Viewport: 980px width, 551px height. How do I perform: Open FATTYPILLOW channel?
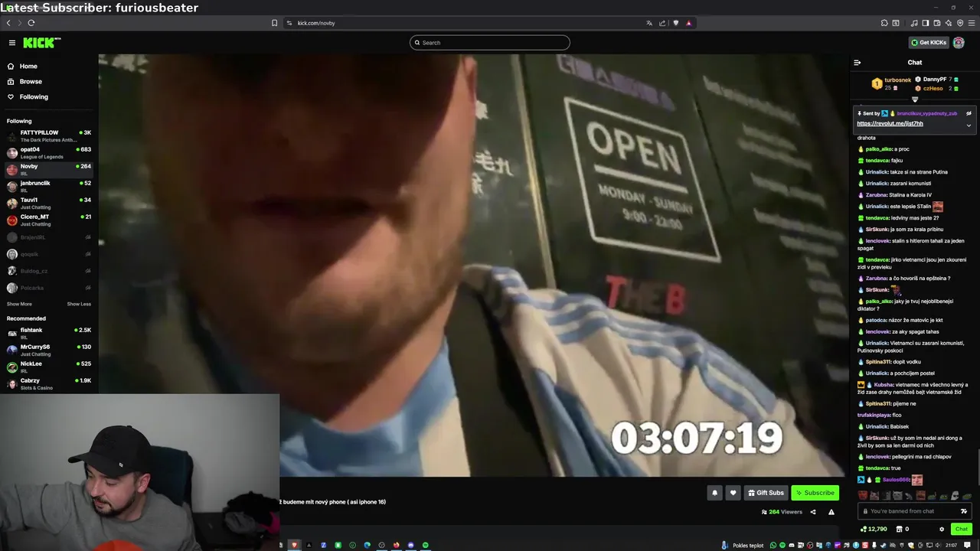tap(47, 135)
